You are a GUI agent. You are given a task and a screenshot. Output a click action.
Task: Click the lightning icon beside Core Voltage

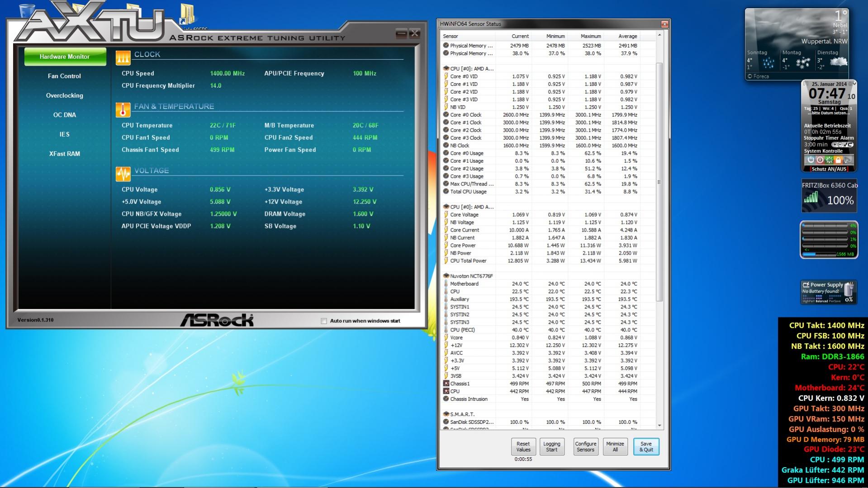tap(446, 214)
